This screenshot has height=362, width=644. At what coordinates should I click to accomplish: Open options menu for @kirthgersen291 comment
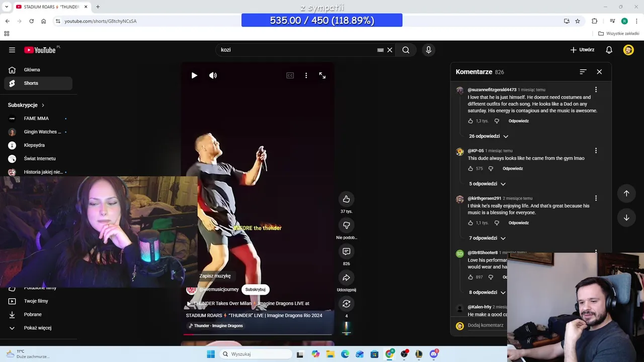[x=596, y=199]
